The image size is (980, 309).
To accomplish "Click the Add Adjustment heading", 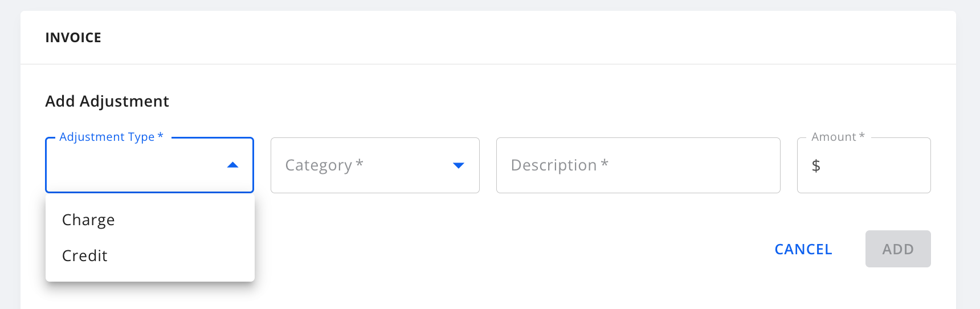I will point(107,101).
